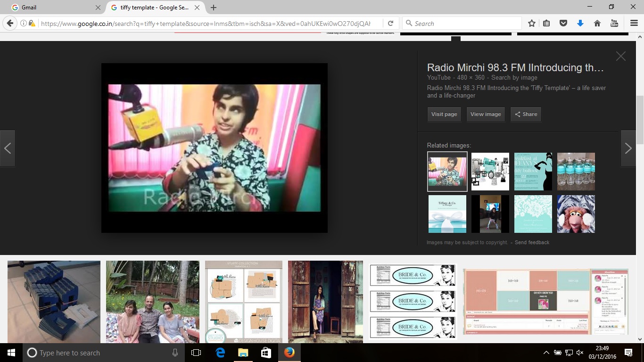Open the Firefox downloads arrow
This screenshot has height=362, width=644.
coord(580,24)
